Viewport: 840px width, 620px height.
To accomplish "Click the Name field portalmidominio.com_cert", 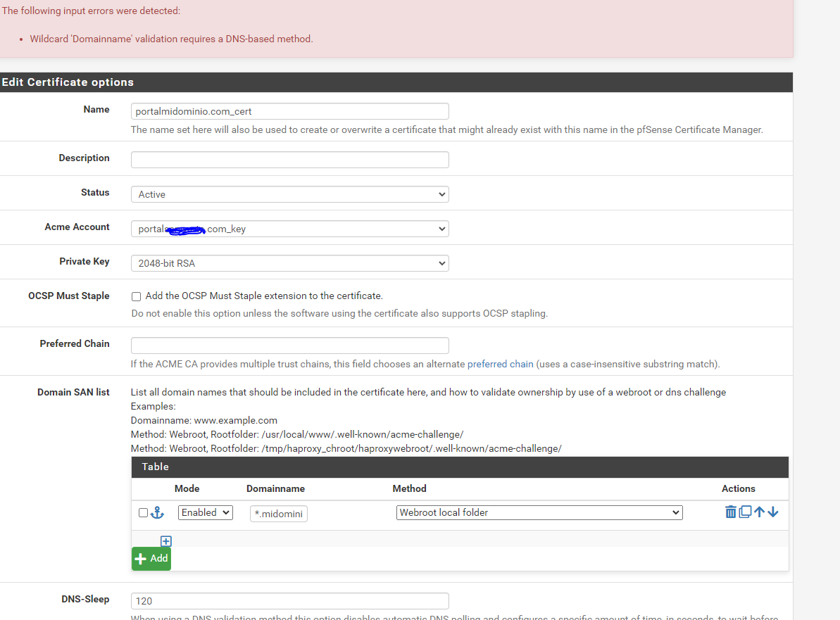I will [x=290, y=111].
